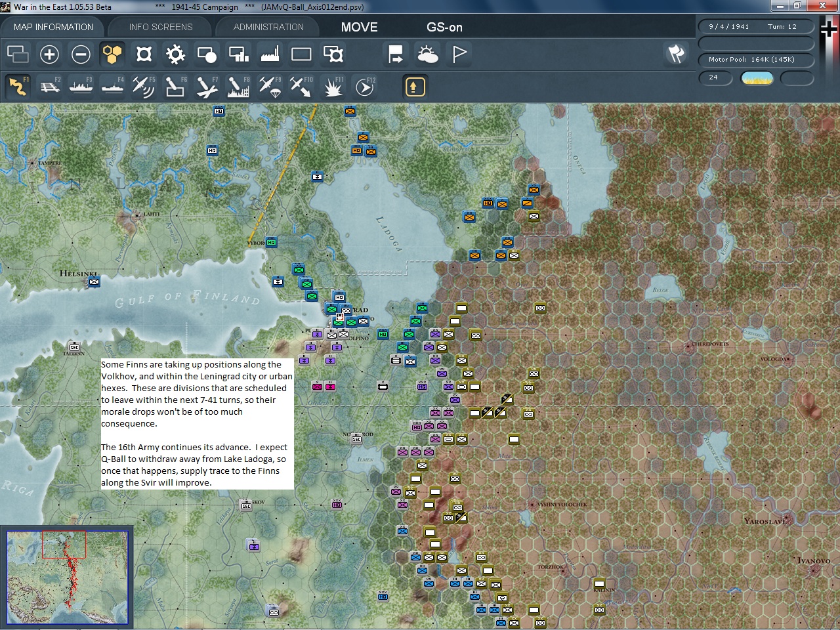840x630 pixels.
Task: Zoom out with the minus icon
Action: [x=81, y=54]
